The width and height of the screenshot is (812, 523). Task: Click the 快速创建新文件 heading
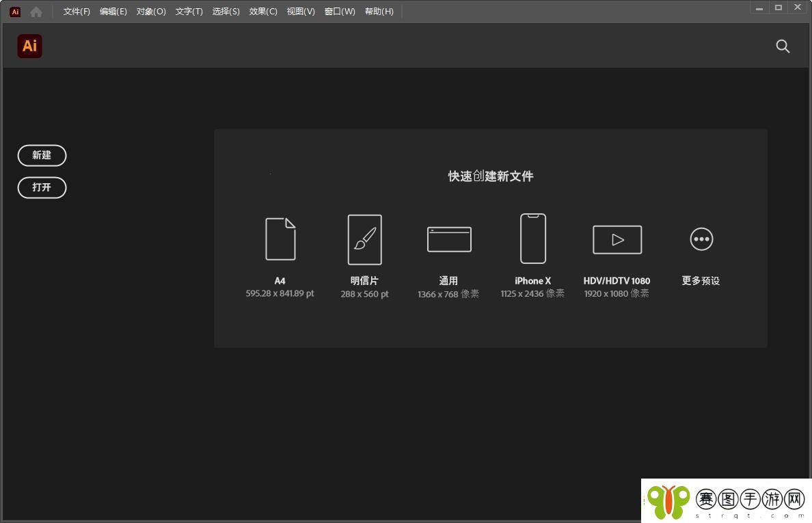coord(490,176)
